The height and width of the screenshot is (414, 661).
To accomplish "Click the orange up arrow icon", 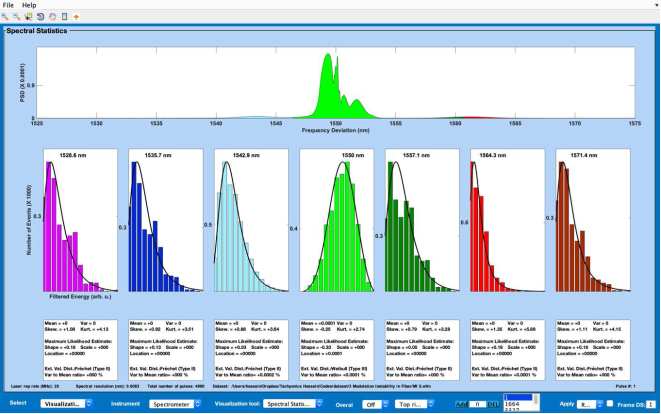I will tap(77, 17).
